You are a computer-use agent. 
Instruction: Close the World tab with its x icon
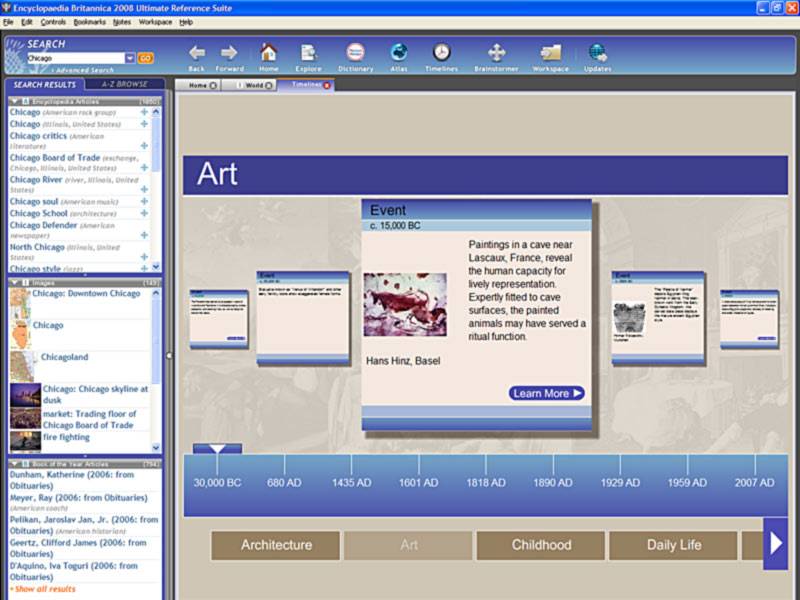tap(268, 85)
